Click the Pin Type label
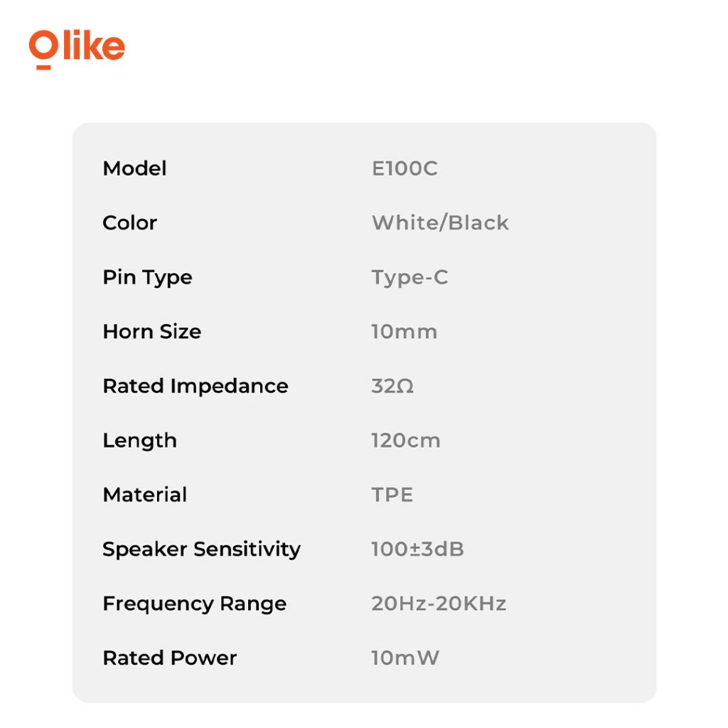The image size is (728, 728). point(147,277)
